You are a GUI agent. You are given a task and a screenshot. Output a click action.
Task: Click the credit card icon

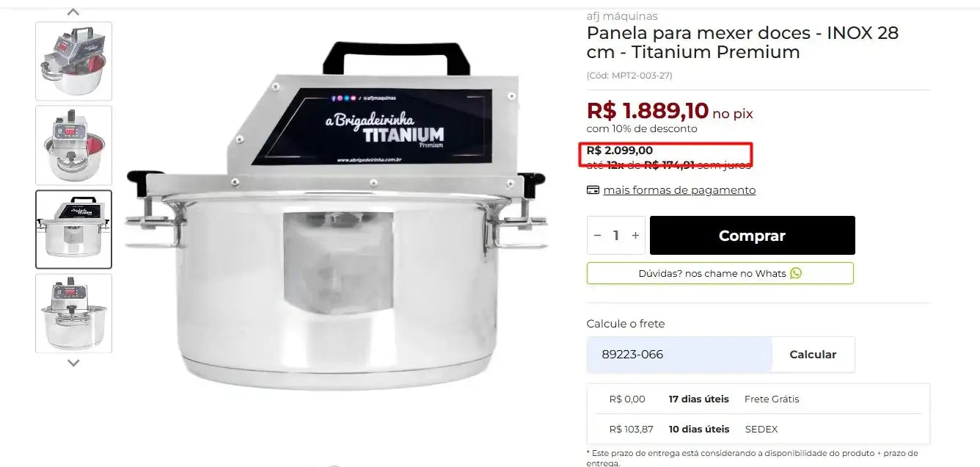(x=593, y=190)
